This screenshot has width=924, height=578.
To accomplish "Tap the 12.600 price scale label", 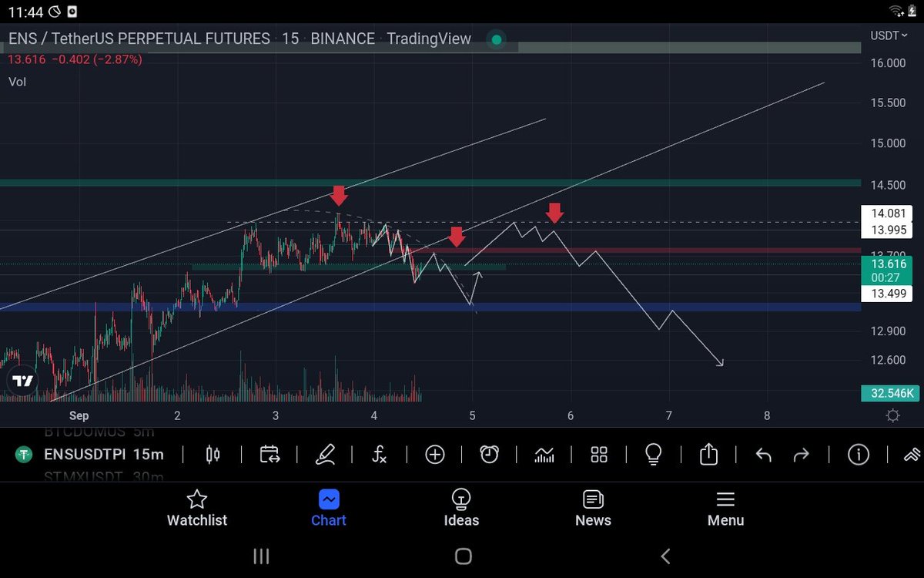I will 887,360.
